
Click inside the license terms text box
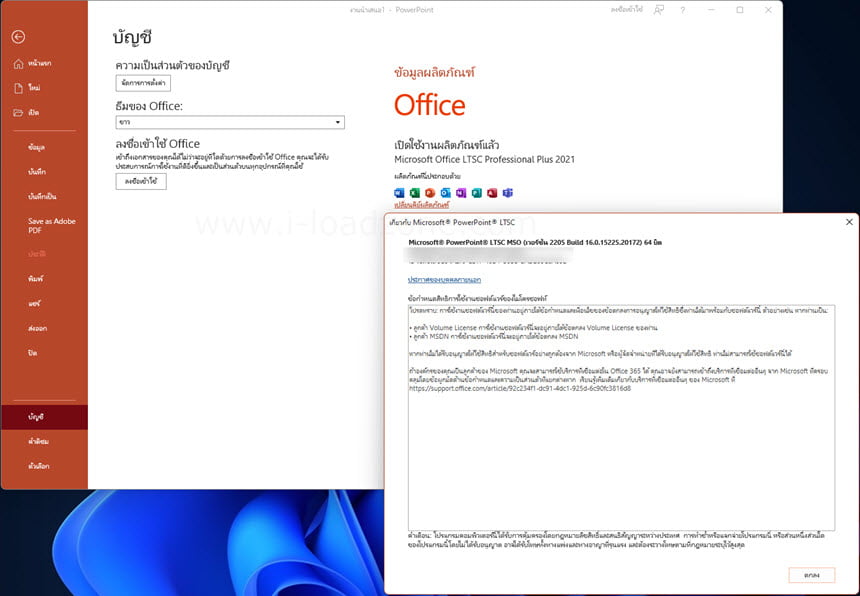click(621, 418)
